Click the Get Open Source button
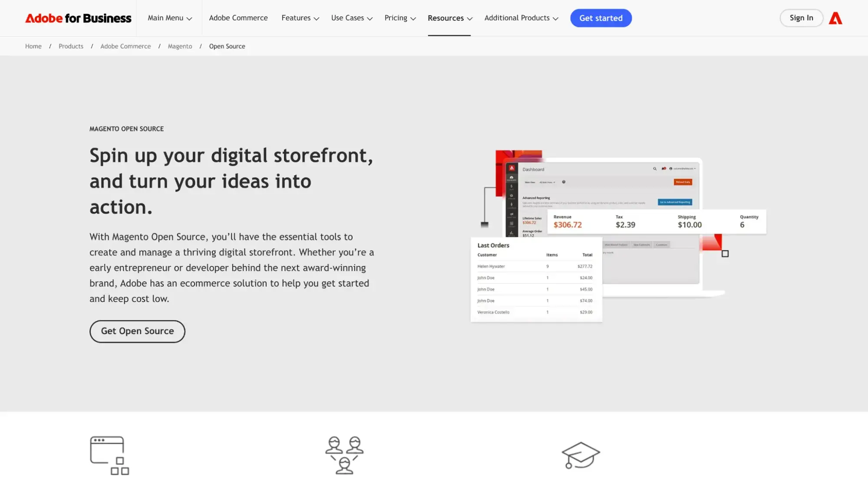Screen dimensions: 868x492 pyautogui.click(x=137, y=331)
